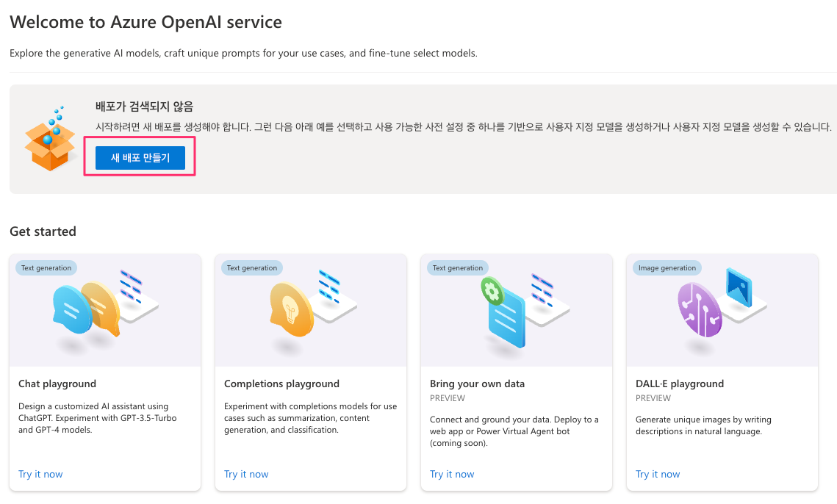Click the Welcome to Azure OpenAI service title
Screen dimensions: 837x504
point(146,22)
